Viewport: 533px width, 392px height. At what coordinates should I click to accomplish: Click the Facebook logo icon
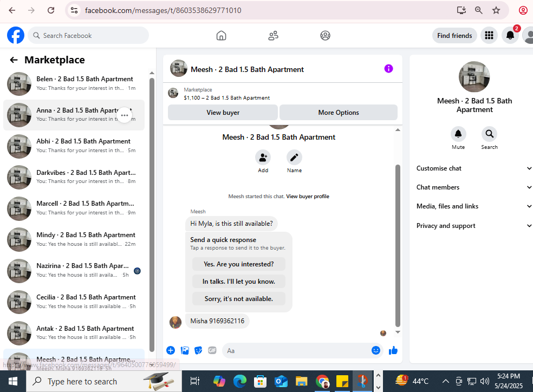(16, 35)
